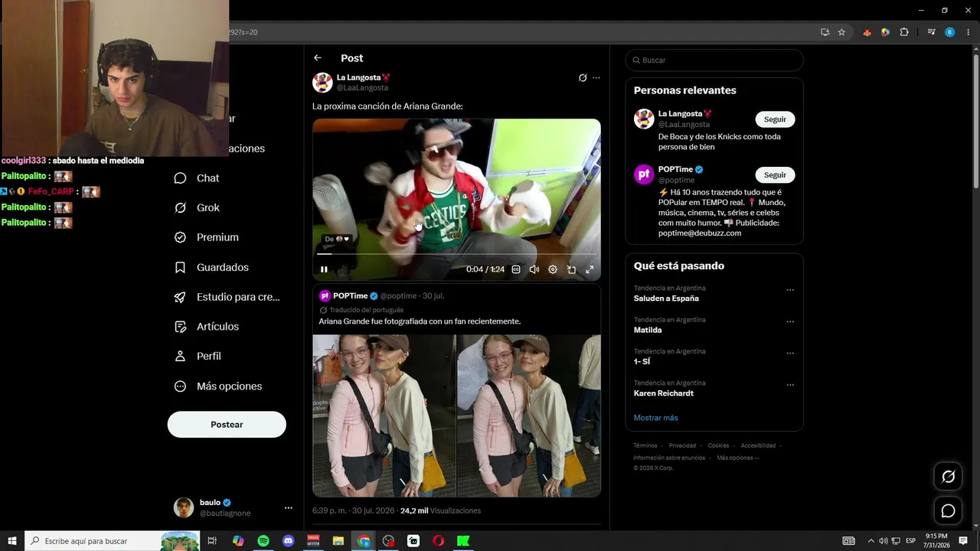The image size is (980, 551).
Task: Open right photo of quoted POPTime post
Action: 529,416
